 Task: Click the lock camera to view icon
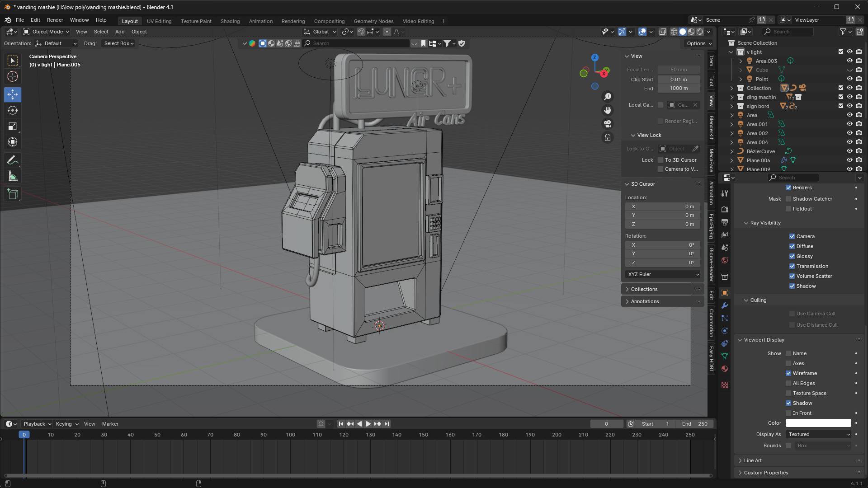click(x=608, y=137)
